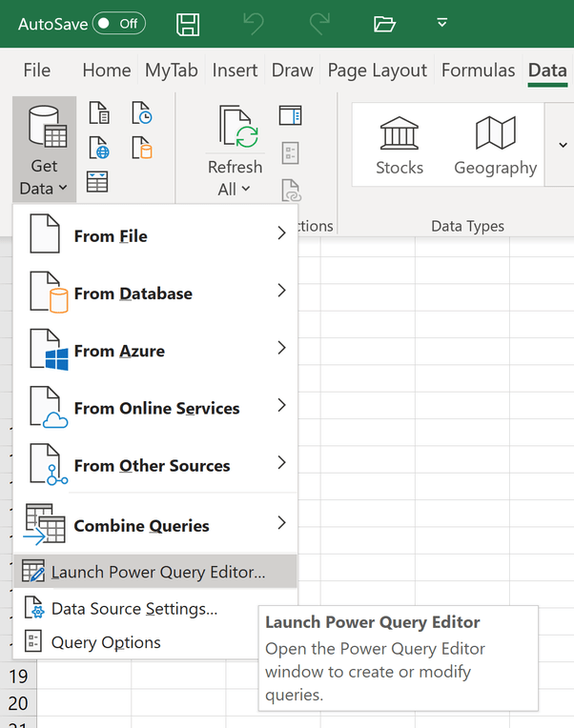Open the From Other Sources submenu
The width and height of the screenshot is (574, 728).
coord(156,464)
